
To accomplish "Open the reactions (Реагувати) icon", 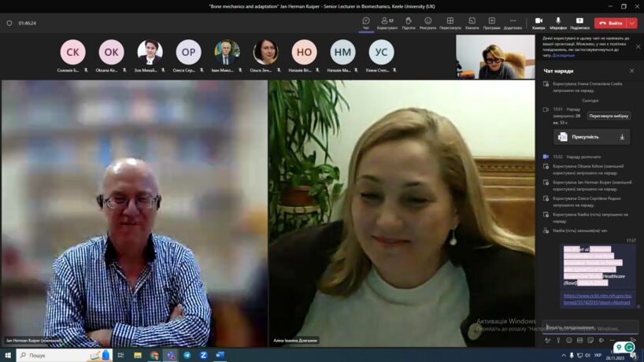I will (x=427, y=22).
